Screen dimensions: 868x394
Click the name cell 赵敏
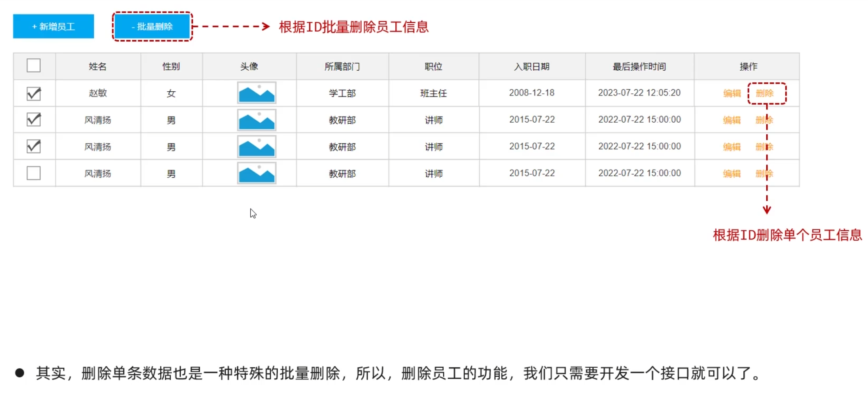tap(98, 93)
